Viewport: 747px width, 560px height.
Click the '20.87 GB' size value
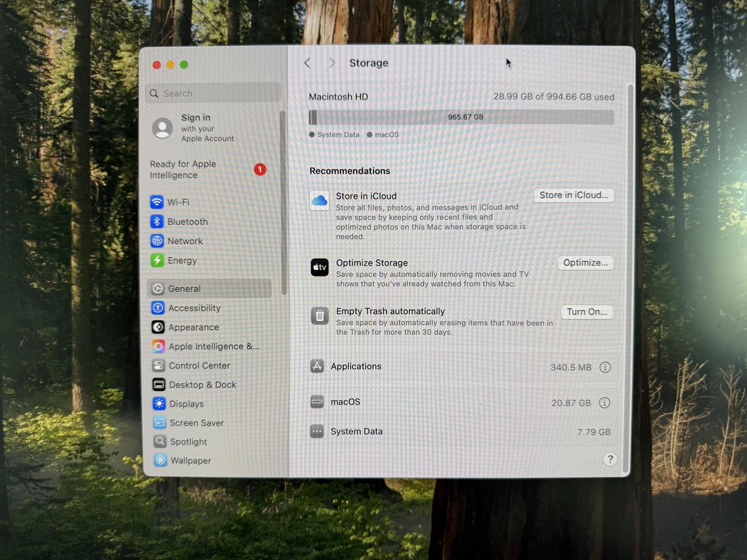(x=571, y=403)
